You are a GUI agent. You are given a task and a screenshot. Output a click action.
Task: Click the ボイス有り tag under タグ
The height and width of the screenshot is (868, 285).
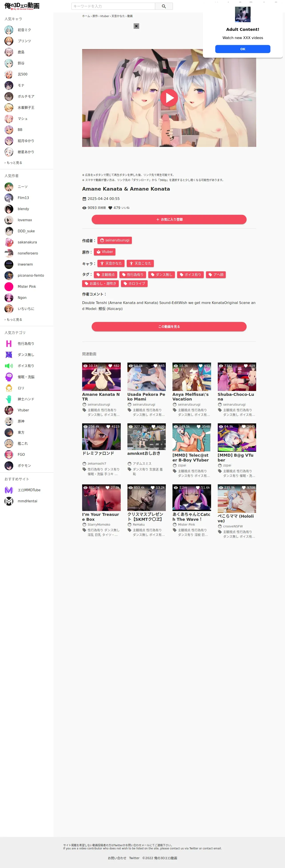pos(190,275)
